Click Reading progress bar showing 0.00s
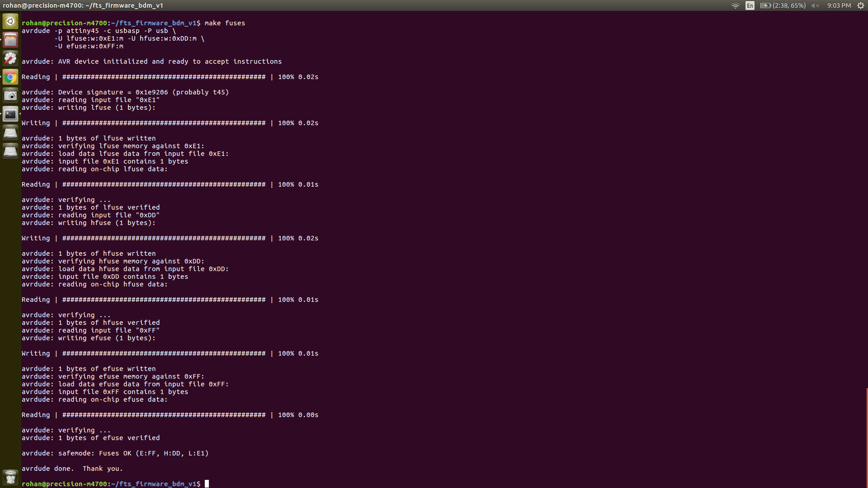 tap(170, 415)
